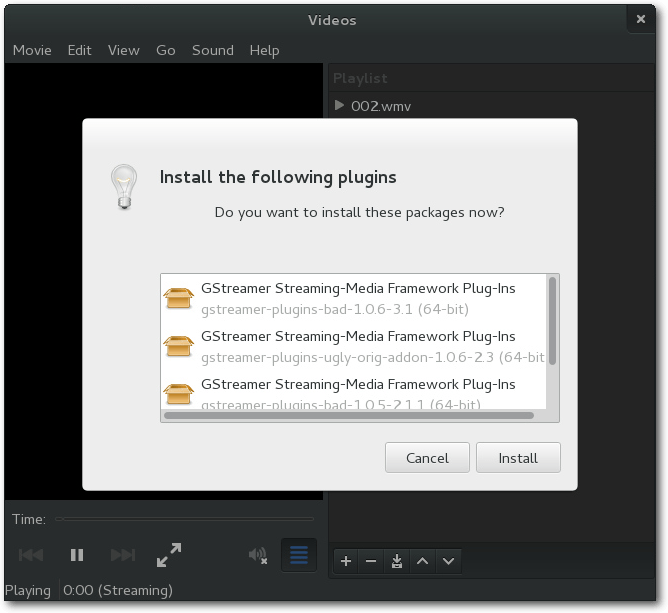Click the play arrow beside 002.wmv
This screenshot has height=613, width=668.
(339, 105)
